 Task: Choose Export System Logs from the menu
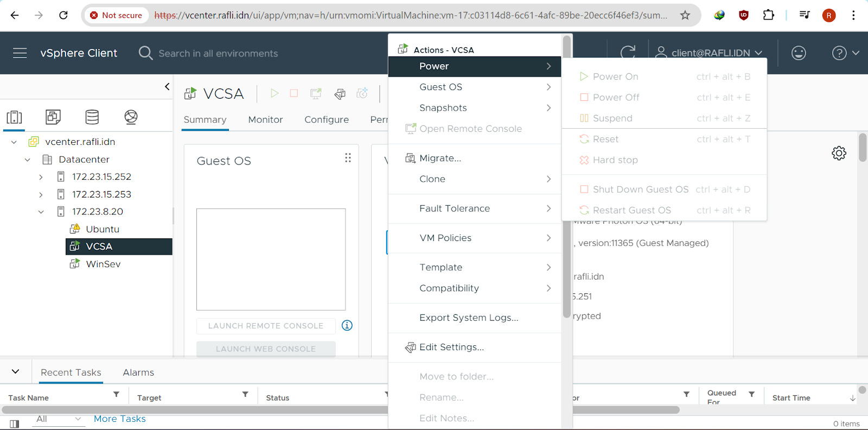coord(475,318)
